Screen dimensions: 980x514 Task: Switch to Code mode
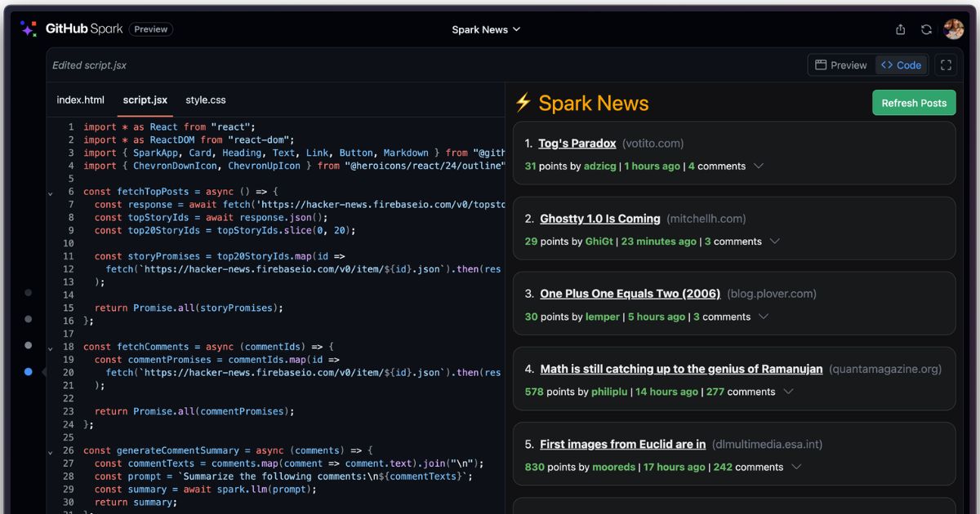(x=901, y=64)
